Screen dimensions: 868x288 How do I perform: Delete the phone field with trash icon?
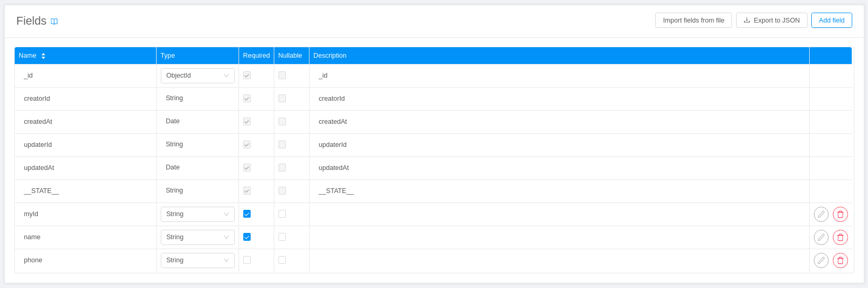[x=840, y=260]
